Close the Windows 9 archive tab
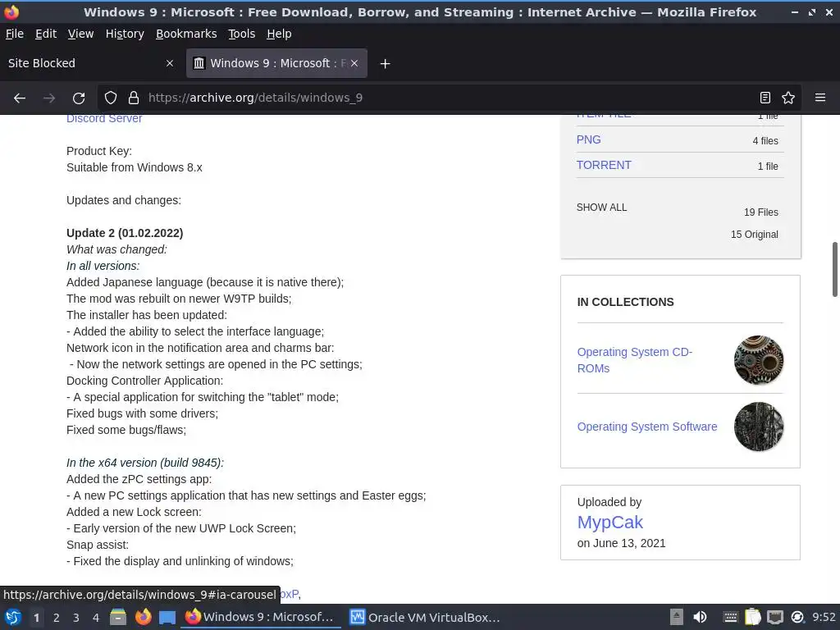This screenshot has width=840, height=630. (354, 63)
